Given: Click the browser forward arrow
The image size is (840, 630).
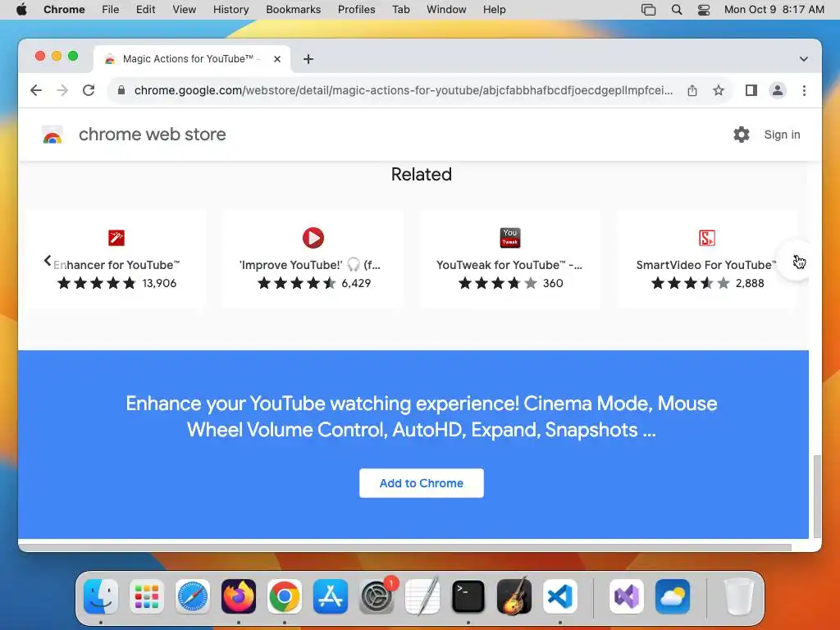Looking at the screenshot, I should pyautogui.click(x=62, y=90).
